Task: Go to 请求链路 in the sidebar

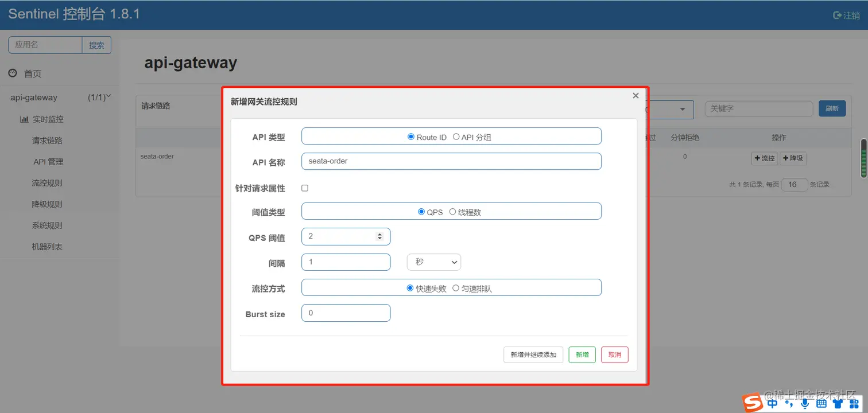Action: (47, 141)
